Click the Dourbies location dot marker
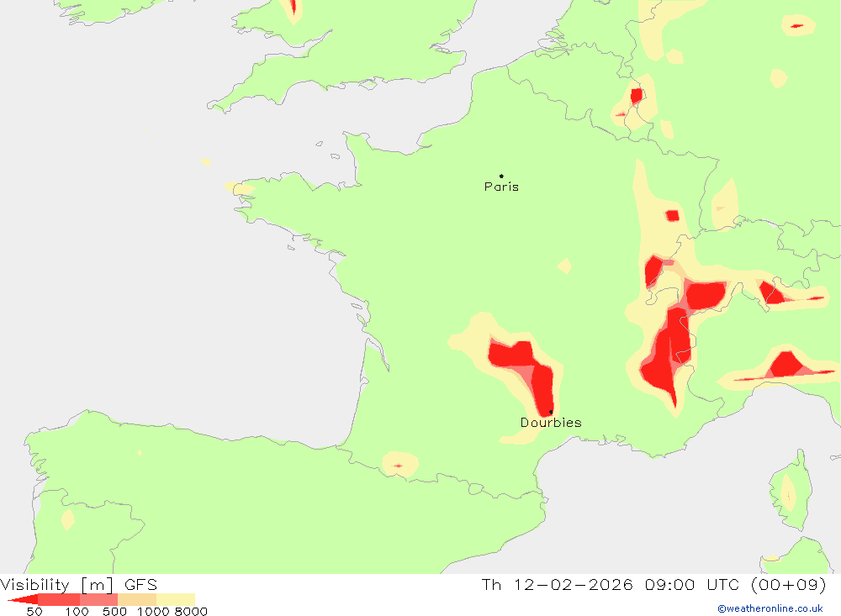 (551, 412)
